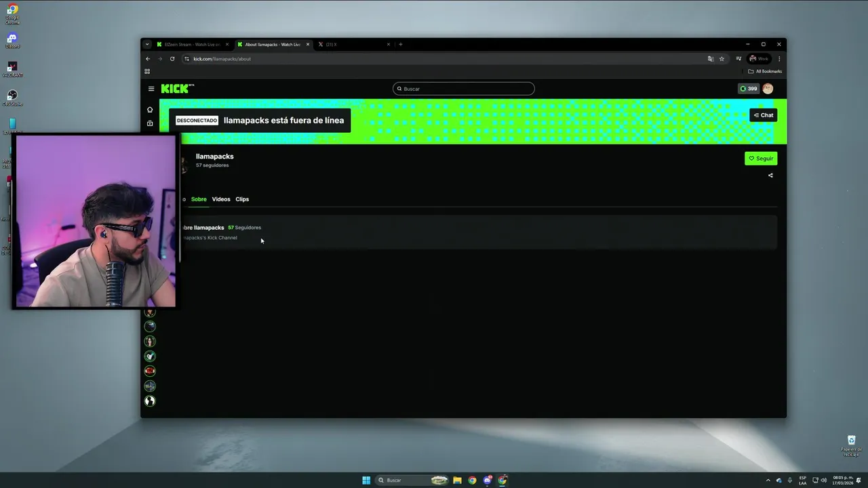
Task: Open the Recycle Bin on the desktop
Action: [x=852, y=445]
